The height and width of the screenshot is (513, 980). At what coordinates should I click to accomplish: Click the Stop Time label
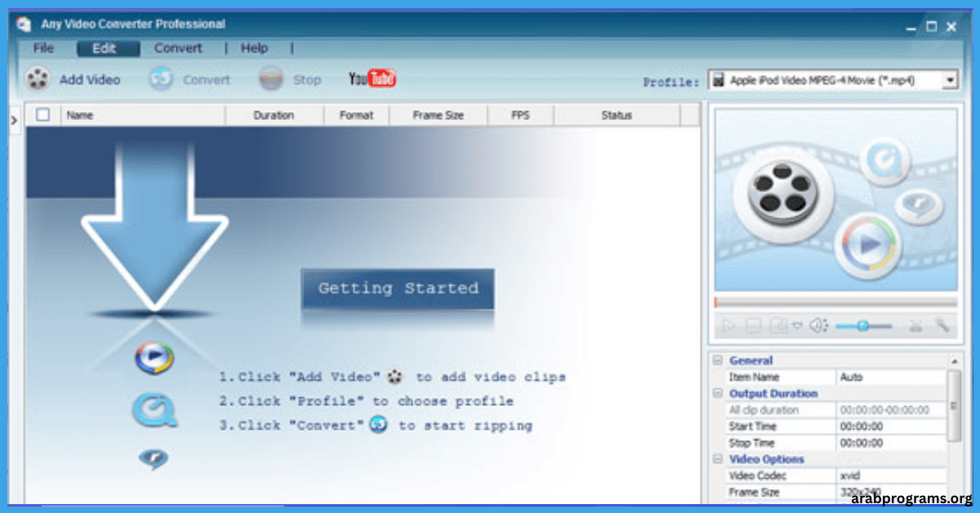click(751, 443)
